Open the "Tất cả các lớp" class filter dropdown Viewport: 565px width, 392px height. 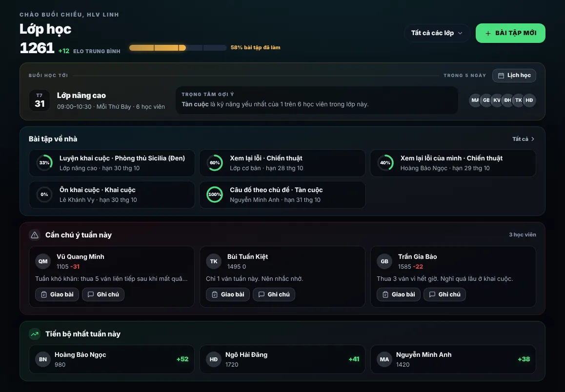[437, 33]
